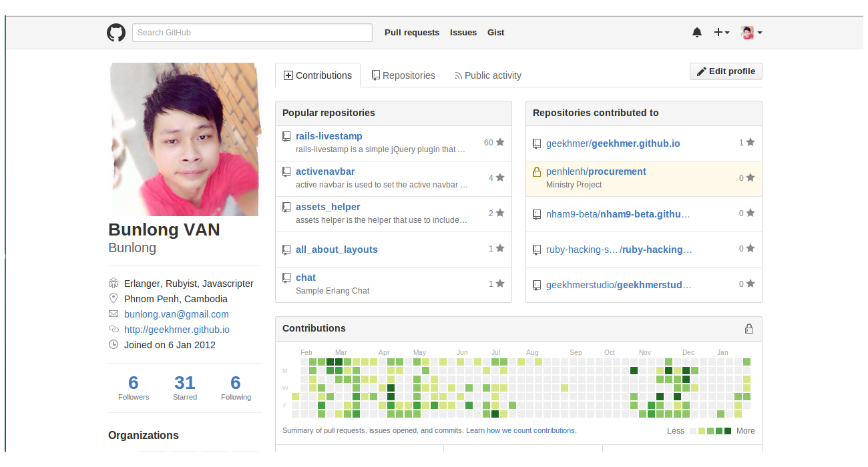Open the chat repository link
This screenshot has height=467, width=868.
306,278
